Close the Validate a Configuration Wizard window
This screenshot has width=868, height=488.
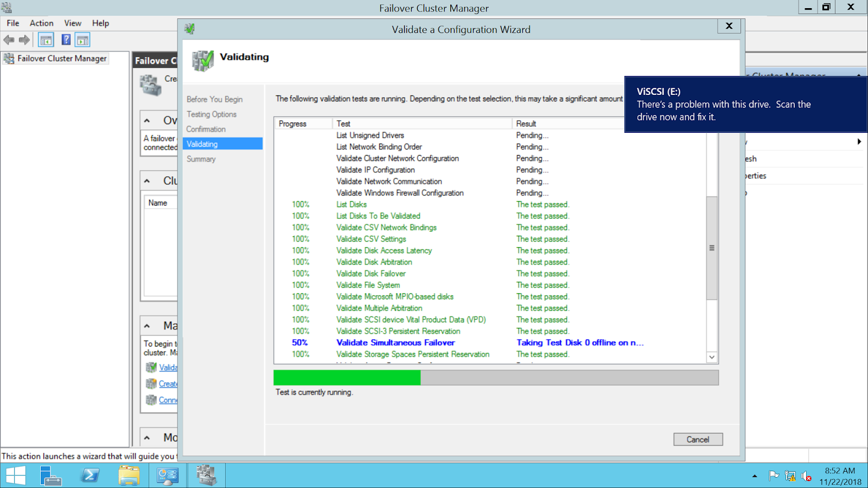click(729, 26)
